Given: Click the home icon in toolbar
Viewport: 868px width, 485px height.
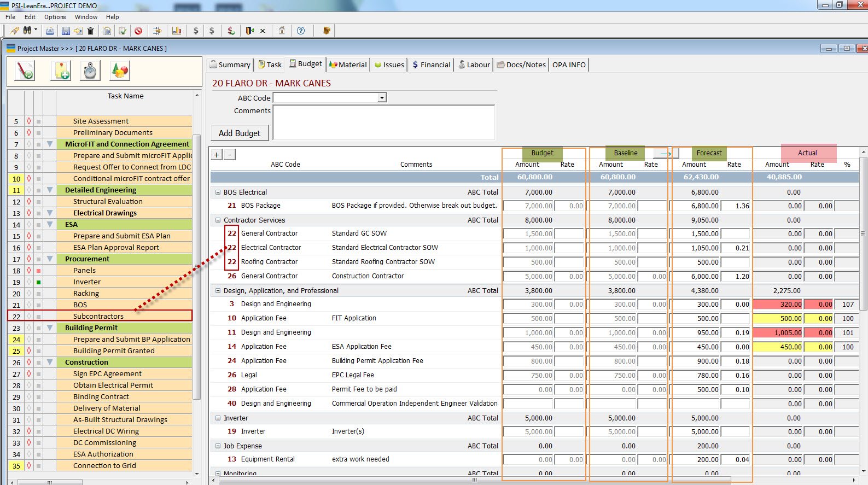Looking at the screenshot, I should (x=282, y=31).
